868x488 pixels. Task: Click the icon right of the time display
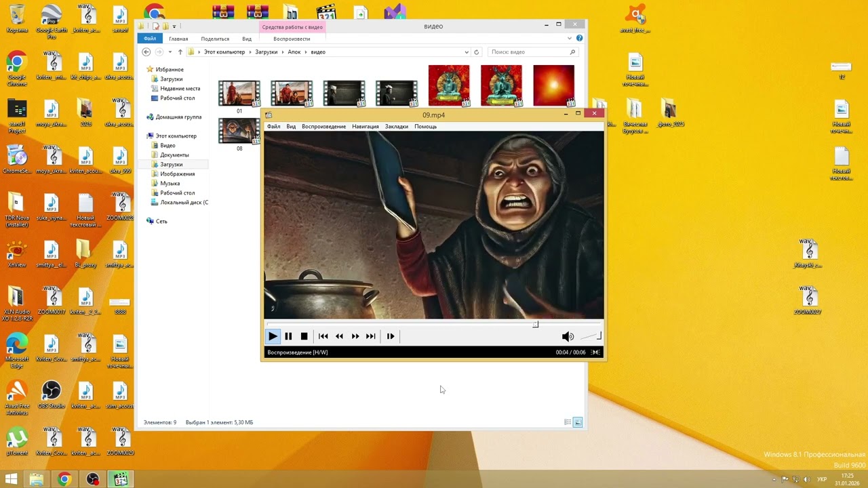[x=595, y=352]
